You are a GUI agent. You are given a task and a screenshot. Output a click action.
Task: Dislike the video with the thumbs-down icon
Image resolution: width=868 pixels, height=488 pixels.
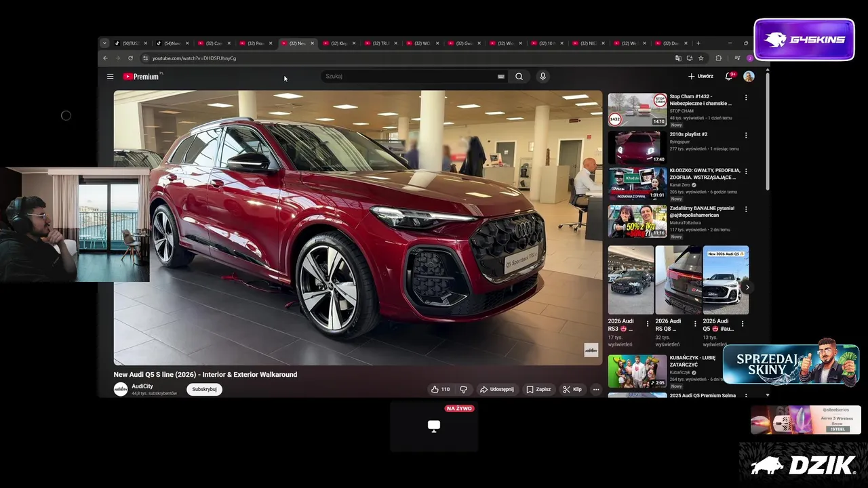pos(464,389)
